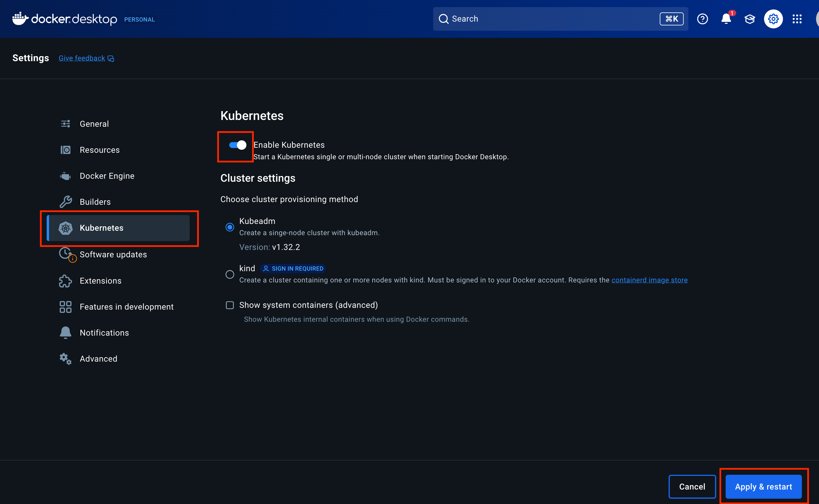Click into the Search field

560,19
